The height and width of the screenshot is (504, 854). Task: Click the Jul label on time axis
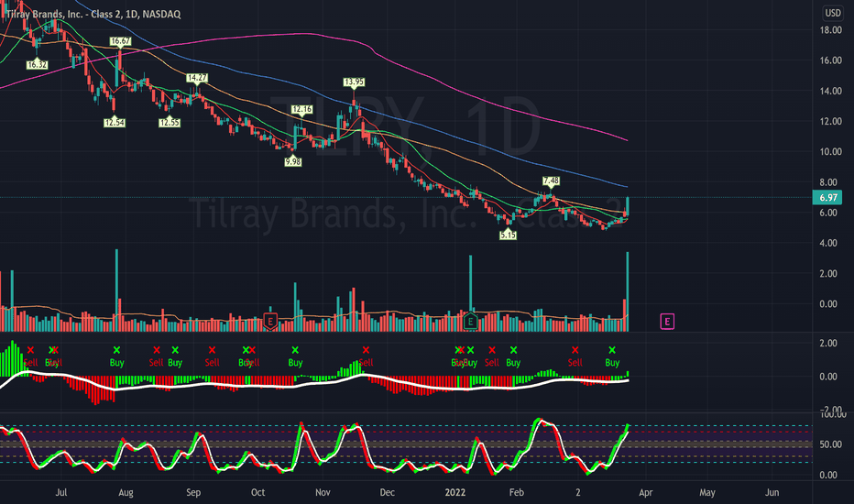coord(61,493)
